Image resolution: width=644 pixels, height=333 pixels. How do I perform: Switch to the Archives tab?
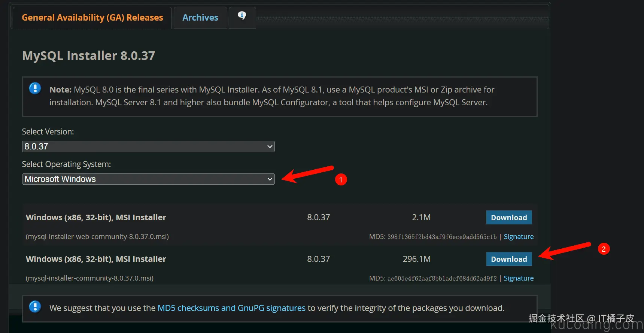[200, 18]
